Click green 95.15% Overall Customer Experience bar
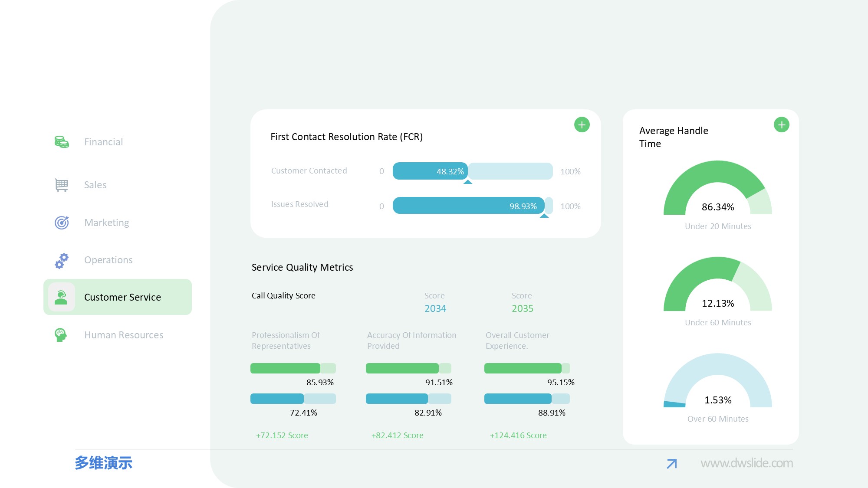The image size is (868, 488). (523, 368)
